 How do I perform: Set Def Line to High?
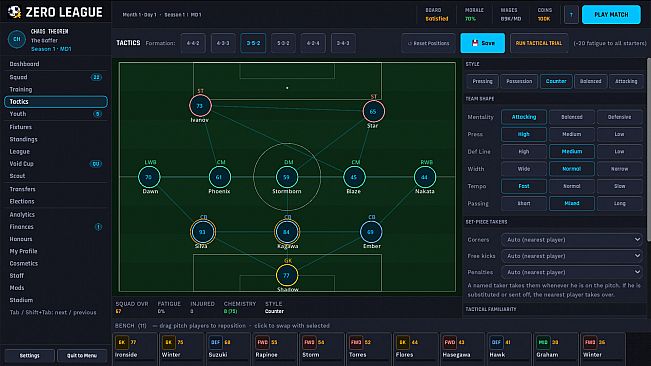[x=524, y=152]
